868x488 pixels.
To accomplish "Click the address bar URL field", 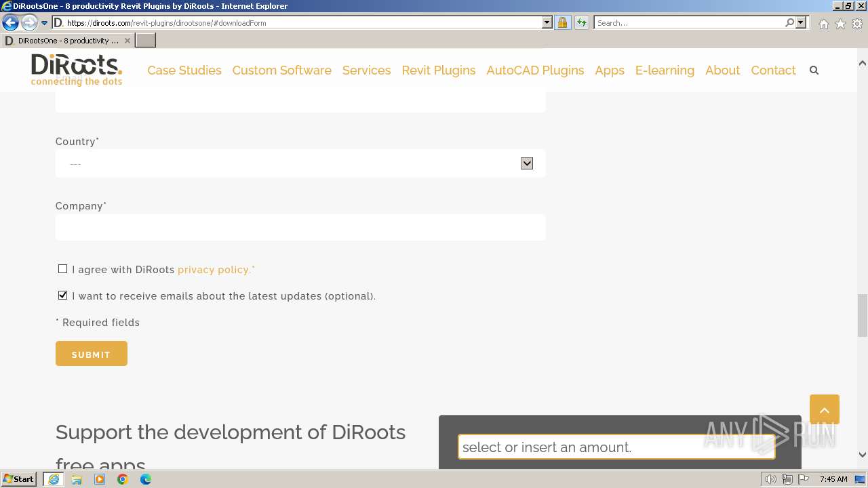I will pyautogui.click(x=303, y=23).
